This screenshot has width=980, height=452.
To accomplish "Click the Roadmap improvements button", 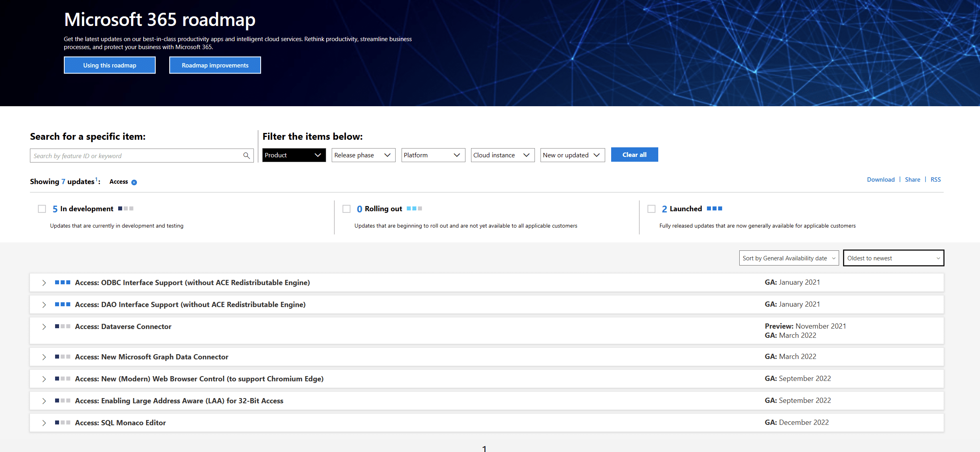I will pos(215,65).
